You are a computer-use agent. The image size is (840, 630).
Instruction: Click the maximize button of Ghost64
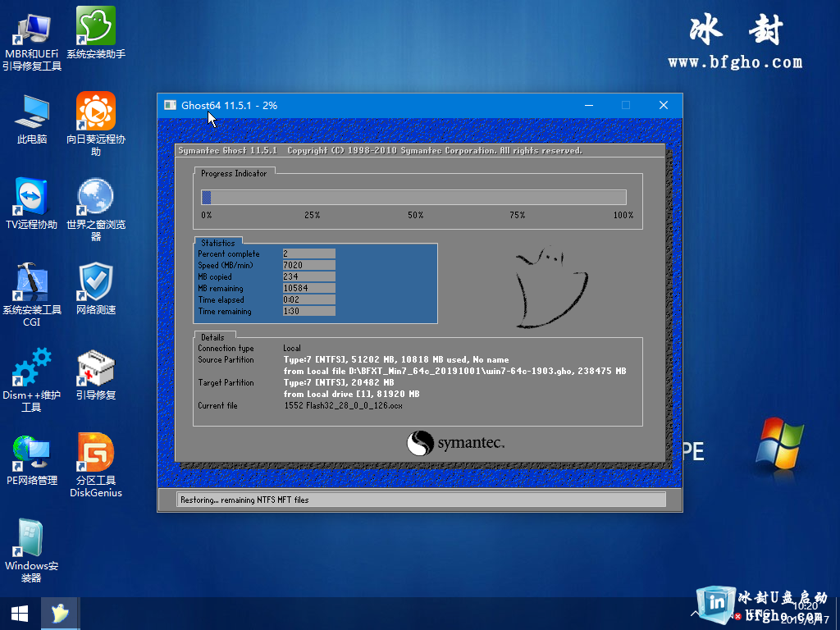click(626, 105)
